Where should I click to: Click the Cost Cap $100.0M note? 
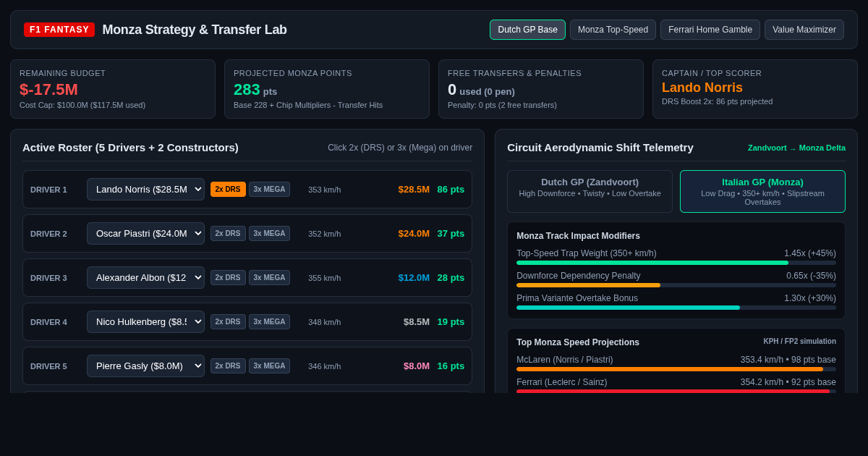tap(82, 105)
